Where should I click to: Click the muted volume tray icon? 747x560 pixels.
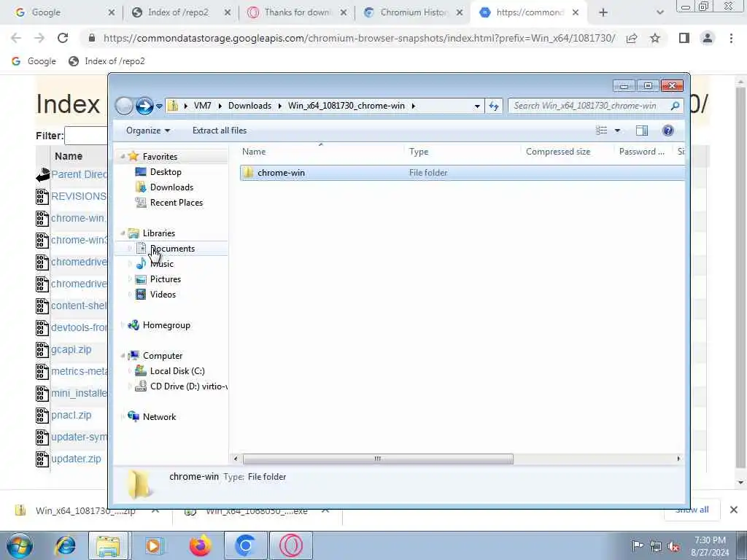tap(673, 546)
